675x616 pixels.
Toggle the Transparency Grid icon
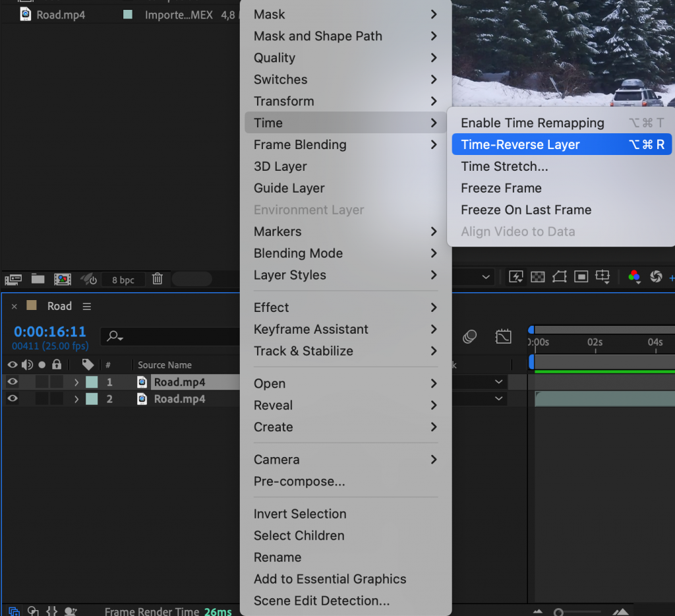538,277
